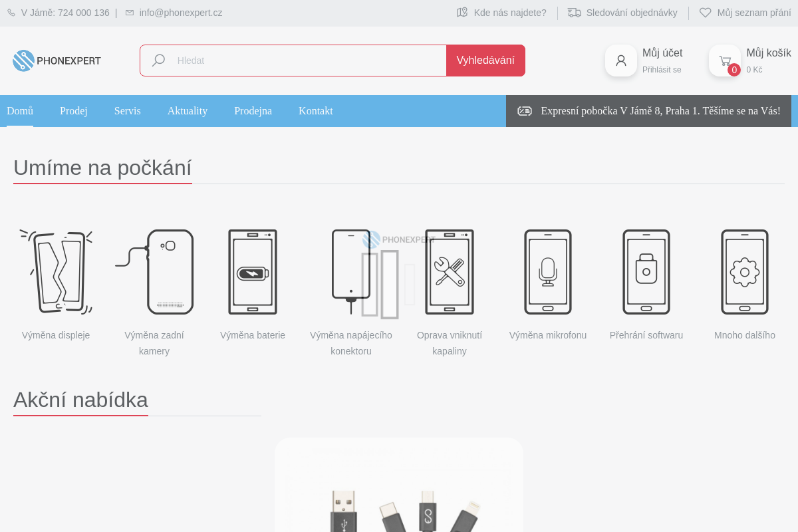Go to the Servis menu item

coord(128,111)
